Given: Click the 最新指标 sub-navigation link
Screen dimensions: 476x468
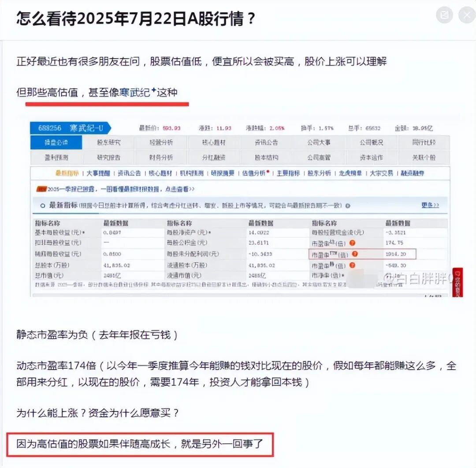Looking at the screenshot, I should (67, 173).
